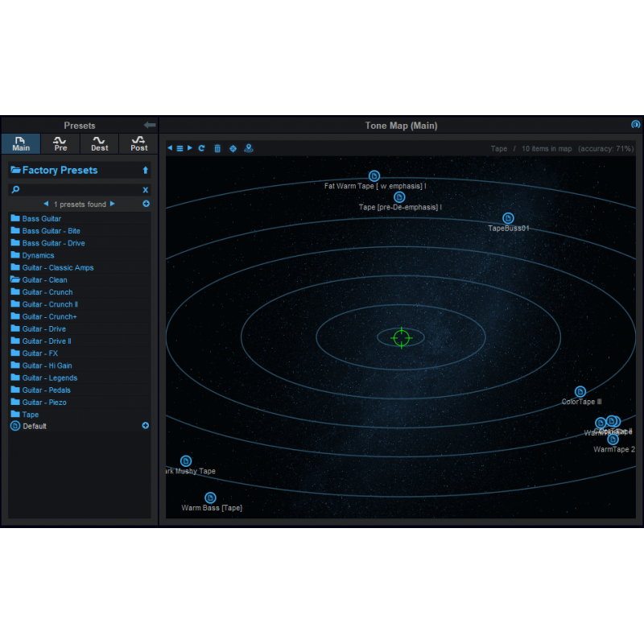Select the ColorTape III preset node

coord(580,392)
